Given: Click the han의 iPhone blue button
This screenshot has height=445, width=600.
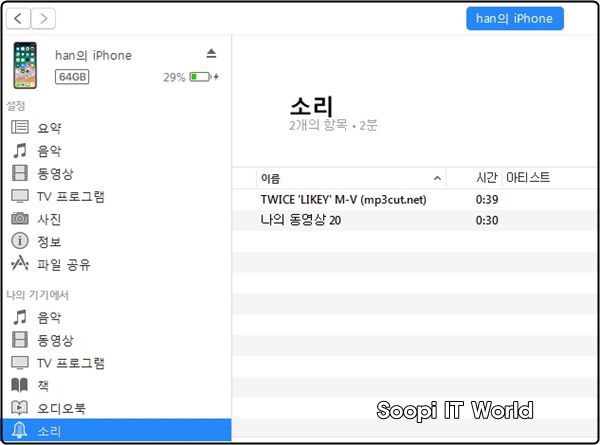Looking at the screenshot, I should (x=515, y=18).
